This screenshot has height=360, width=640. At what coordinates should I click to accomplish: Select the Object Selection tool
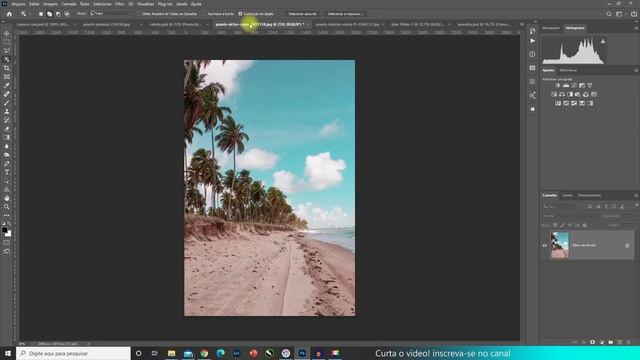click(x=7, y=59)
